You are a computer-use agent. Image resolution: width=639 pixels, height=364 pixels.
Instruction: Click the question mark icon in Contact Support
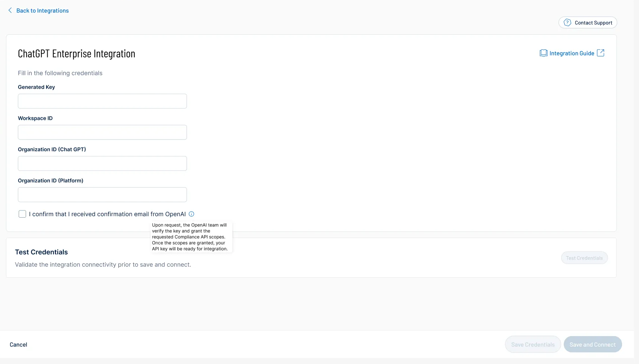[x=567, y=23]
